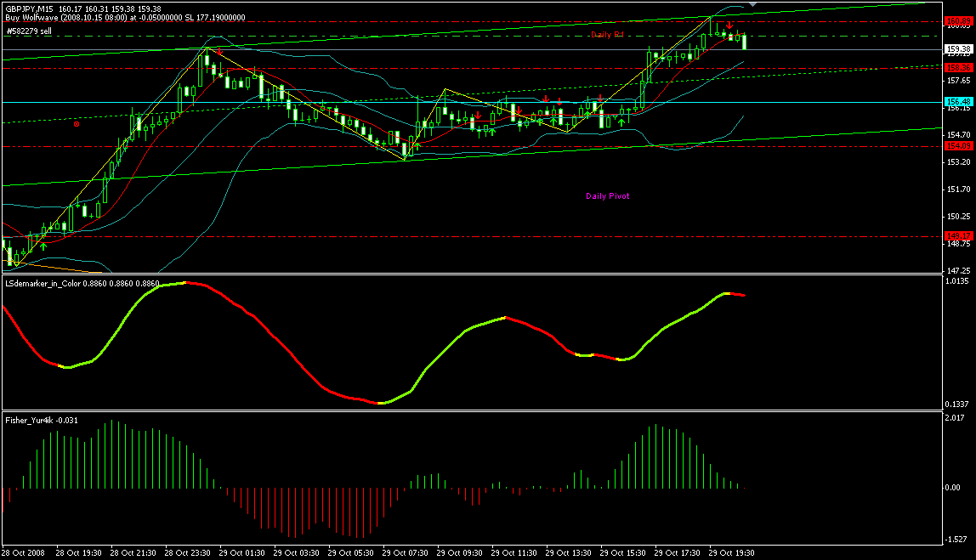
Task: Select the red 154.09 price level tag
Action: pyautogui.click(x=957, y=146)
